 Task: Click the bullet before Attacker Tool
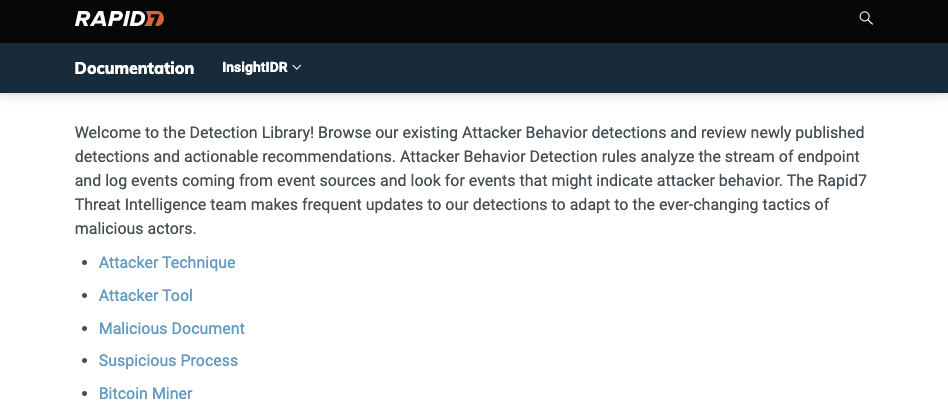[83, 296]
